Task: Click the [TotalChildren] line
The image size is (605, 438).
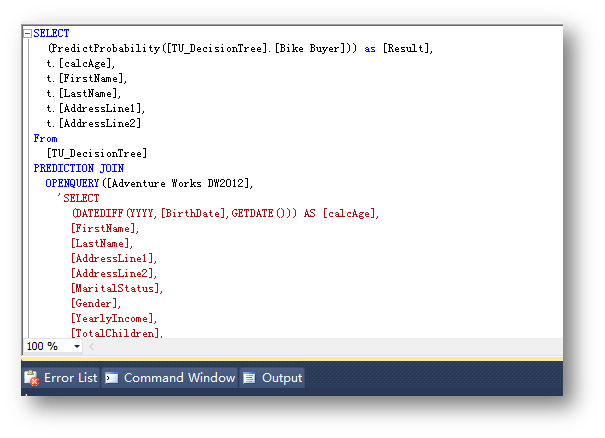Action: pos(117,333)
